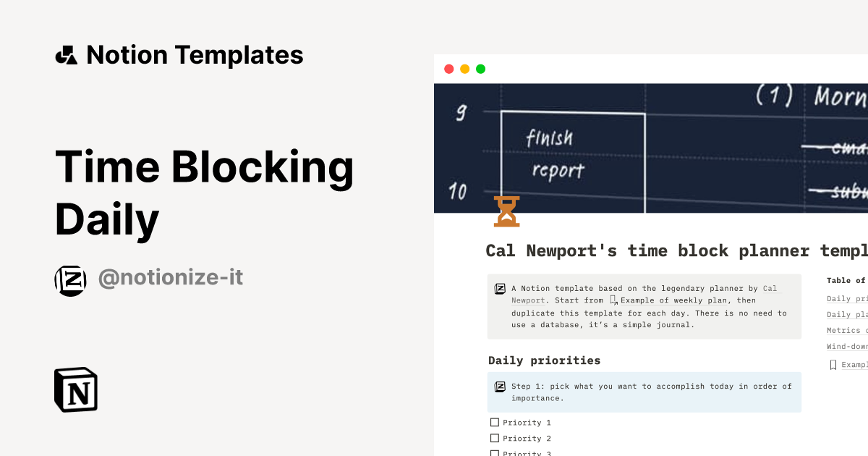Check the Priority 2 checkbox
Screen dimensions: 868x456
495,438
